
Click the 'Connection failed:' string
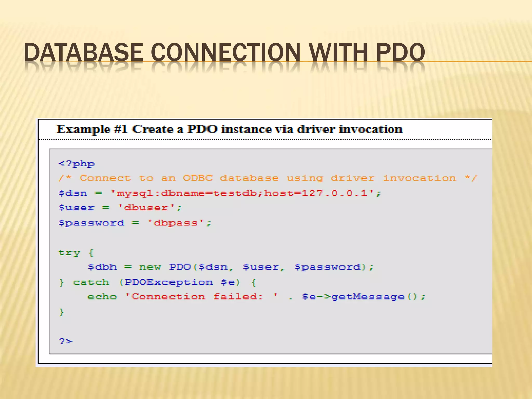tap(197, 297)
